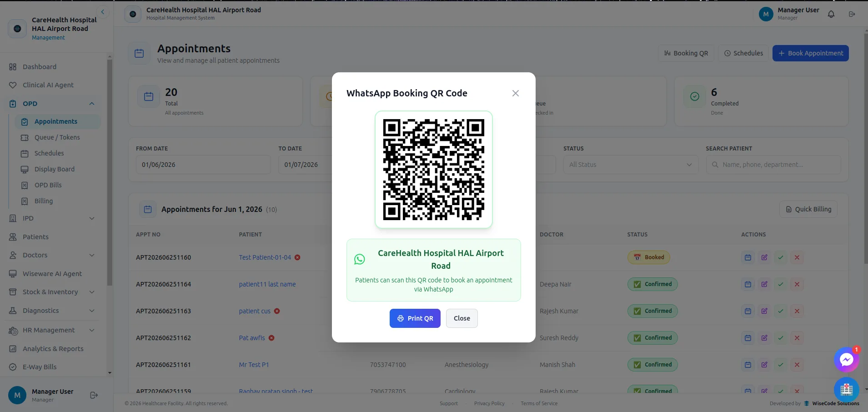
Task: Open the Messenger chat bubble
Action: (846, 360)
